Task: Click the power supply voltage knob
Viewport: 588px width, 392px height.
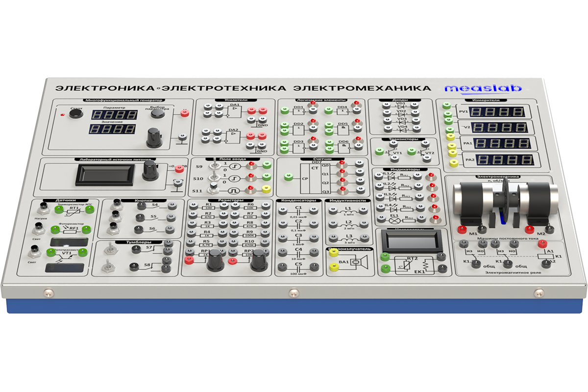Action: tap(149, 171)
